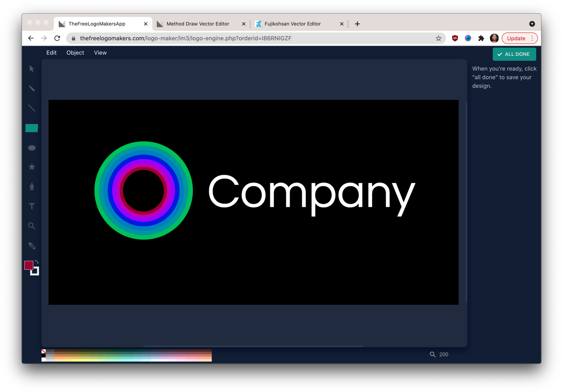Screen dimensions: 563x392
Task: Click the vertical canvas scrollbar
Action: click(x=466, y=202)
